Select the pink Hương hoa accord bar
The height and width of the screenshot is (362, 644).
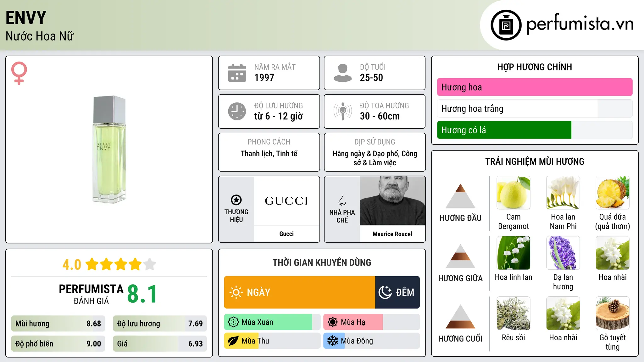tap(535, 87)
